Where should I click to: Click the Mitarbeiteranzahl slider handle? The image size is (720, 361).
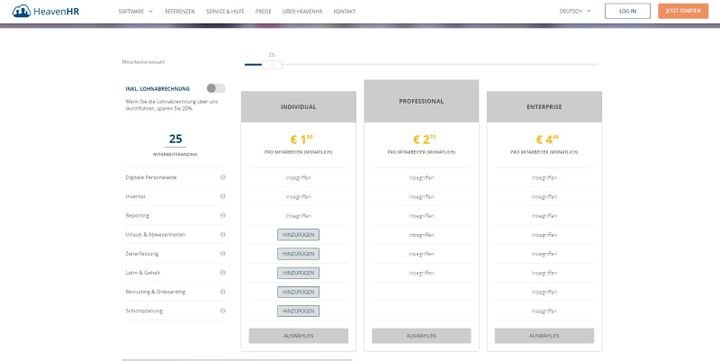(272, 65)
